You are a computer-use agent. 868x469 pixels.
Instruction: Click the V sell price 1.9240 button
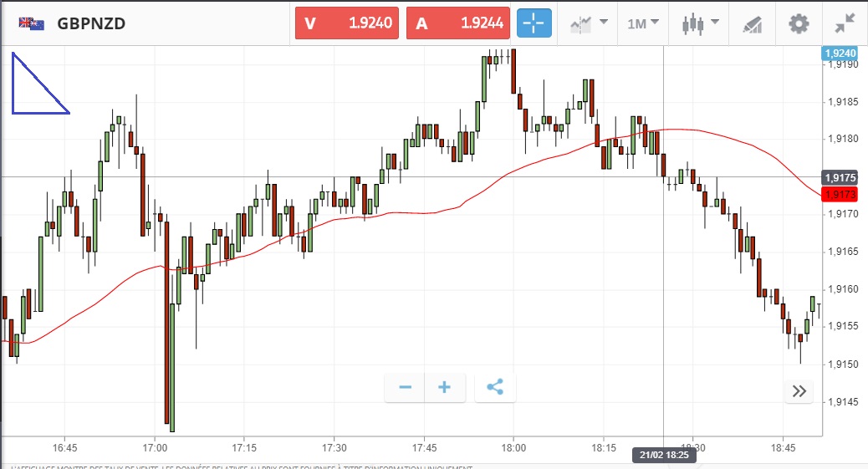click(x=347, y=23)
